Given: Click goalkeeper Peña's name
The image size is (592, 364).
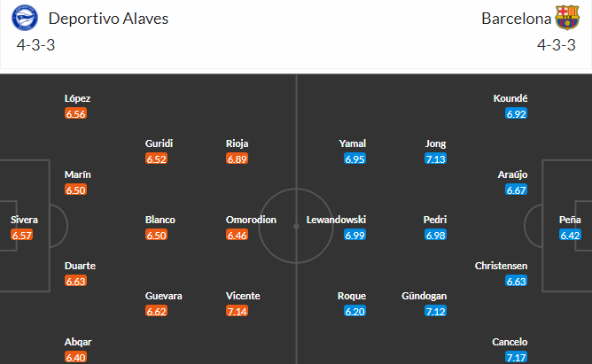Looking at the screenshot, I should pos(570,220).
